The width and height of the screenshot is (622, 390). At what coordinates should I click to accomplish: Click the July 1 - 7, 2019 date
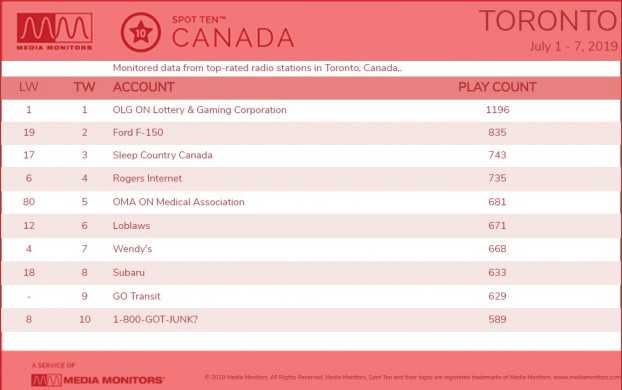click(x=574, y=47)
